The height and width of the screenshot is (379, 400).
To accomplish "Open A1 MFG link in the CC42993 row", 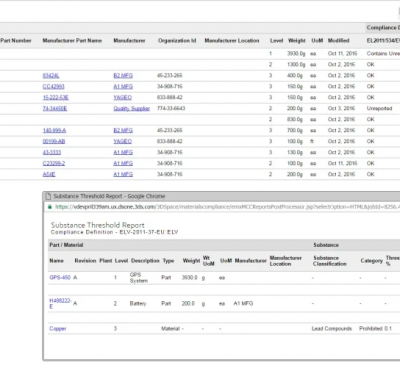I will point(123,87).
